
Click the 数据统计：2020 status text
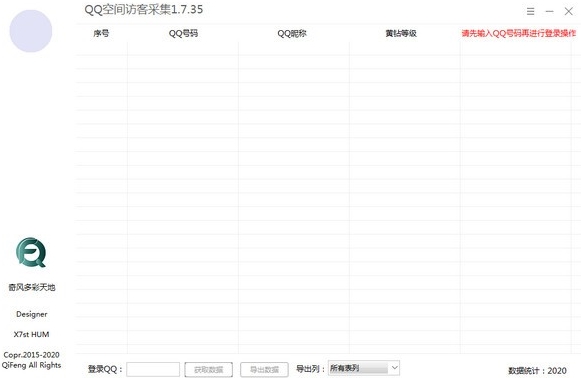(537, 371)
